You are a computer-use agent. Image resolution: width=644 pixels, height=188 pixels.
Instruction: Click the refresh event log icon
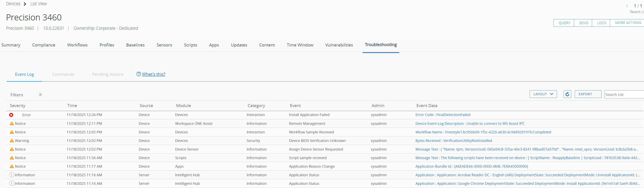[x=567, y=94]
